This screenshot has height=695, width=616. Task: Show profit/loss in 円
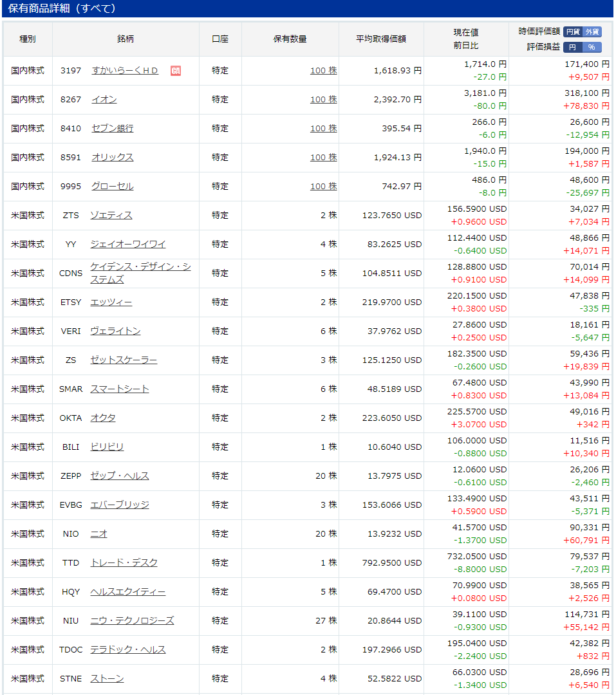572,47
